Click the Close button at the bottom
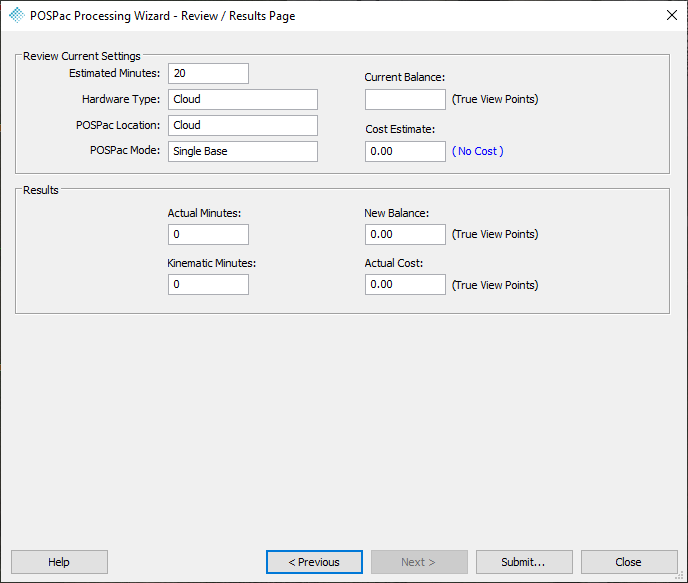 629,562
